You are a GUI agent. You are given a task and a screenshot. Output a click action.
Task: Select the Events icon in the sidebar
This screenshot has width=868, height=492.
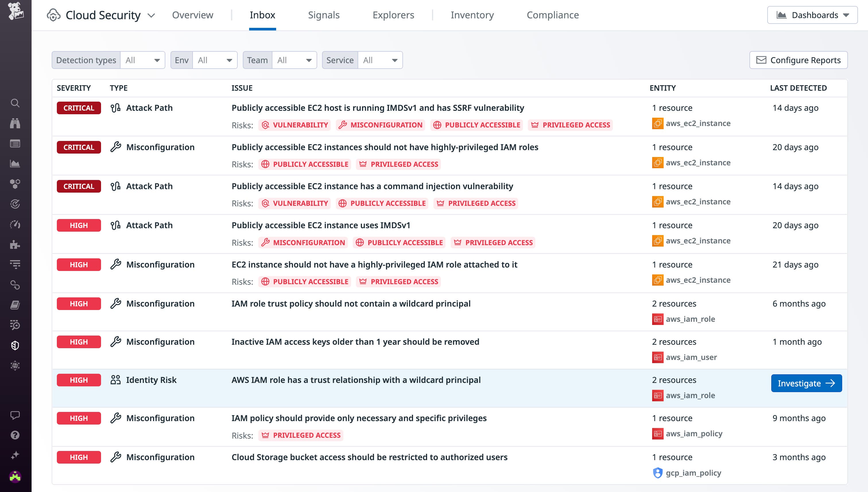(x=15, y=143)
